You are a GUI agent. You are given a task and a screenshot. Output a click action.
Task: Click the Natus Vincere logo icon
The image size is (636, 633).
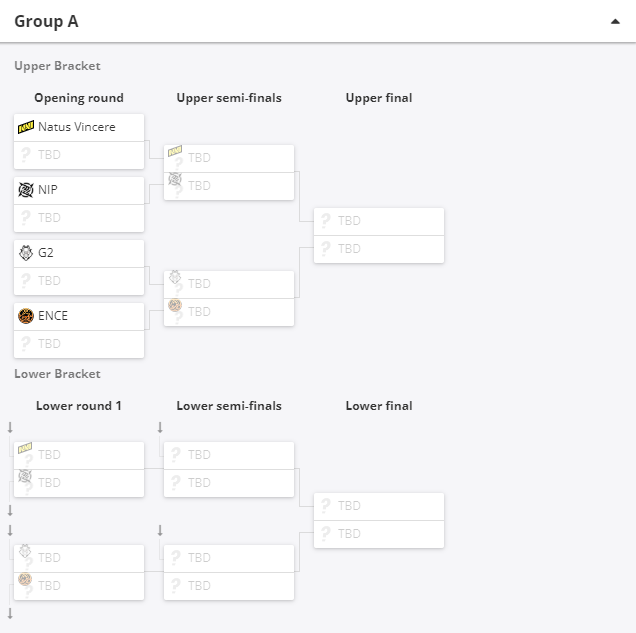pos(26,127)
